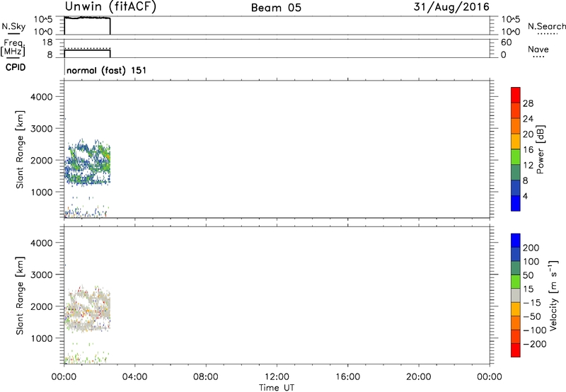Click the '-100' velocity colorbar tick label
Viewport: 566px width, 392px height.
[535, 330]
